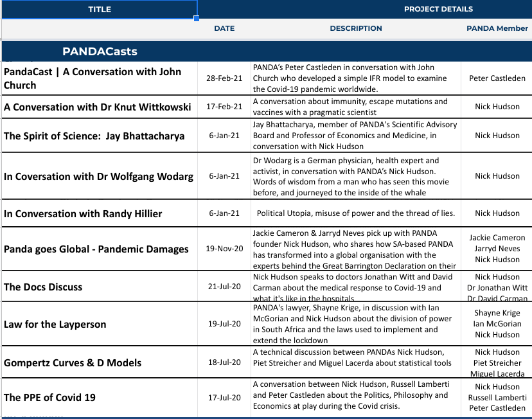This screenshot has height=419, width=532.
Task: Select the TITLE header cell
Action: [100, 9]
